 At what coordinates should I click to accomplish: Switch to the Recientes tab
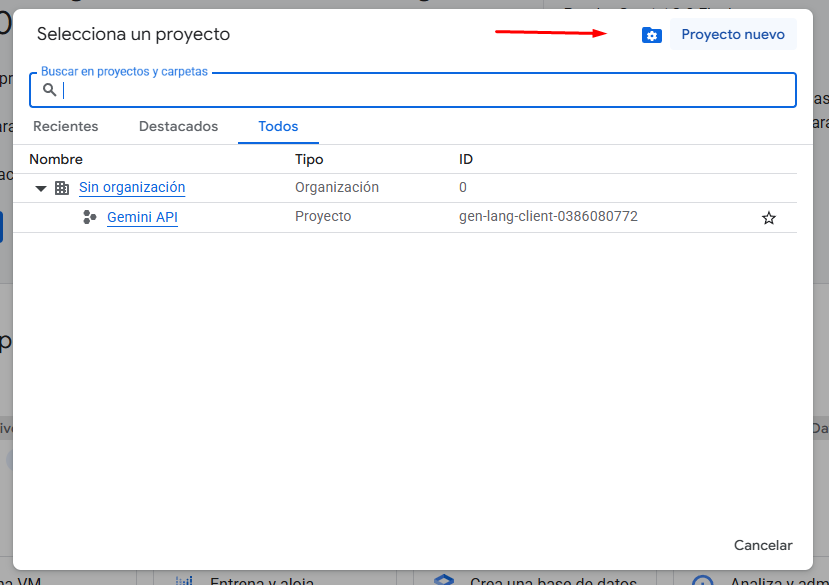click(x=66, y=127)
